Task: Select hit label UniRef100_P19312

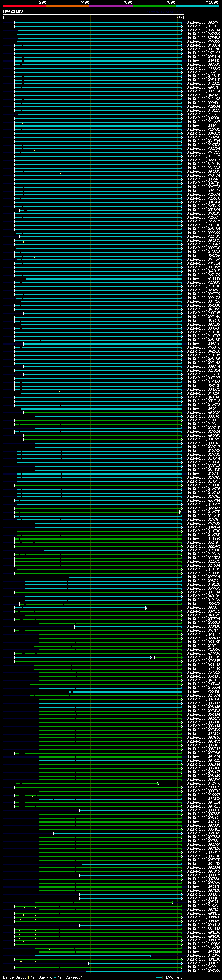Action: tap(203, 420)
